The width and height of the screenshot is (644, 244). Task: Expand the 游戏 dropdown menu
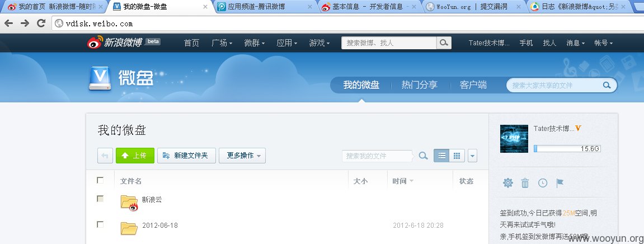pos(319,43)
